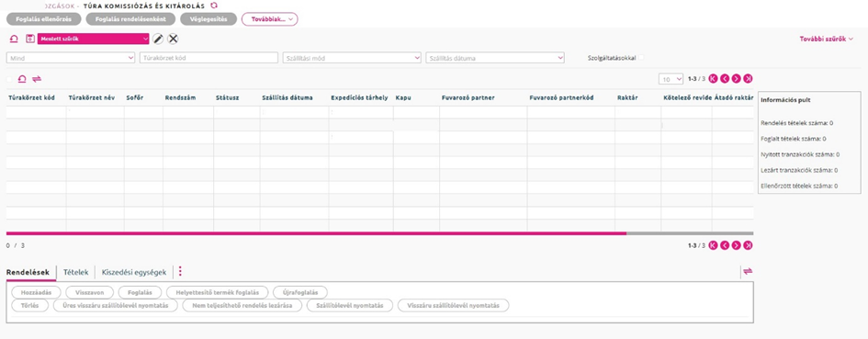The image size is (868, 339).
Task: Click the X clear filter icon
Action: click(174, 39)
